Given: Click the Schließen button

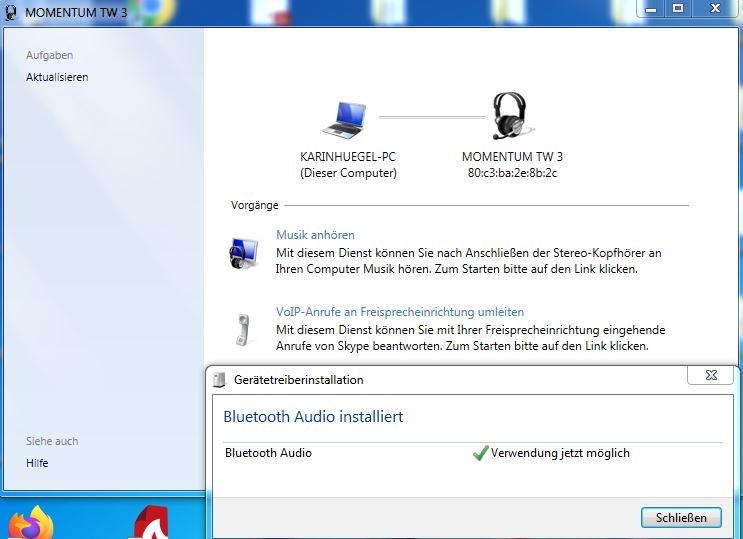Looking at the screenshot, I should tap(681, 518).
